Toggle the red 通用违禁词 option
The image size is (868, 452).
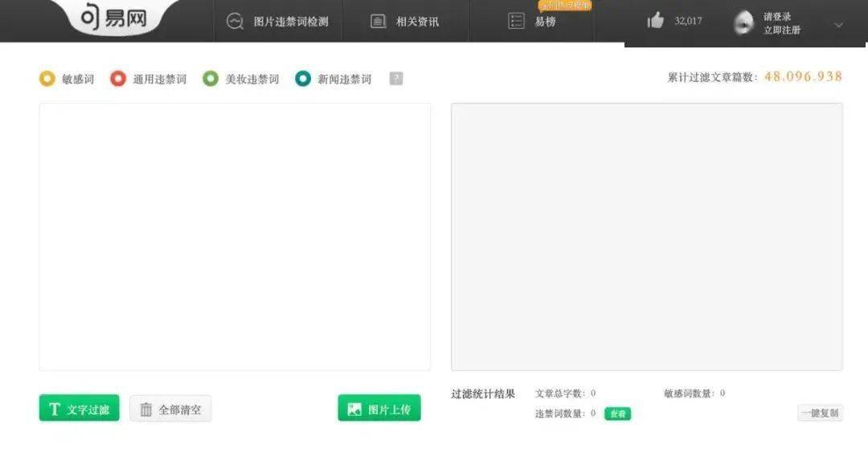pos(118,79)
